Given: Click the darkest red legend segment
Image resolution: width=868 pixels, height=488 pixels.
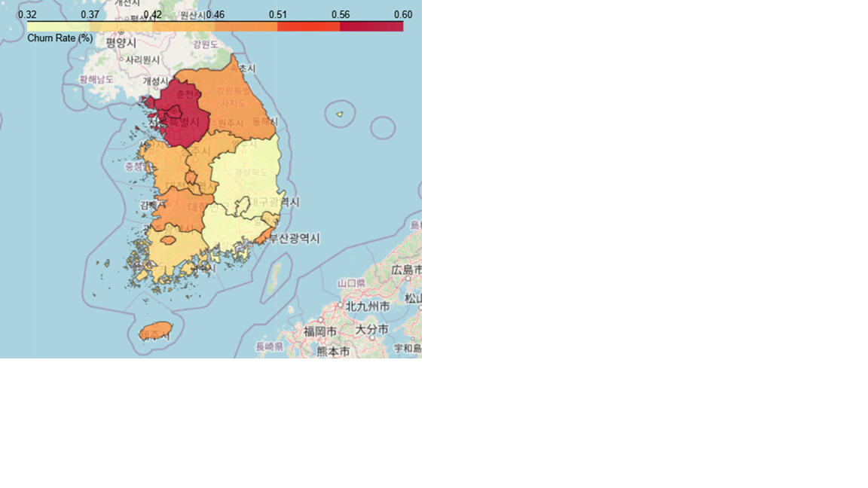Looking at the screenshot, I should click(371, 26).
